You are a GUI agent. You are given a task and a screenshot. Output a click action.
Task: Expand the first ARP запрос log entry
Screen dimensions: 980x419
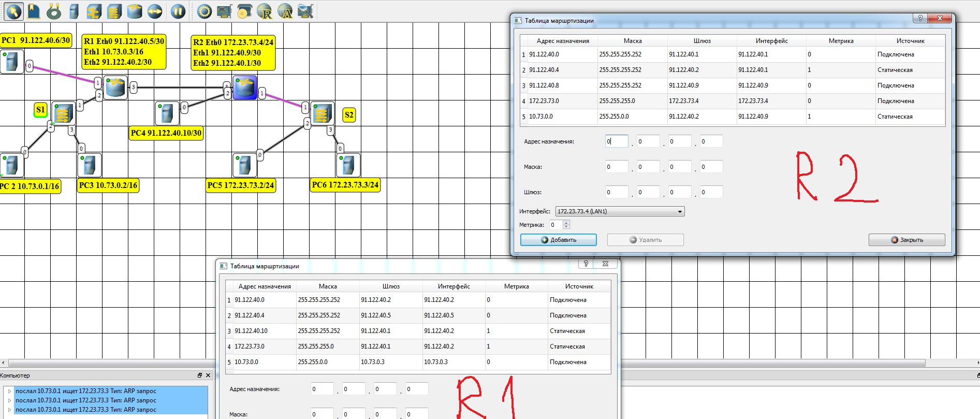(9, 391)
